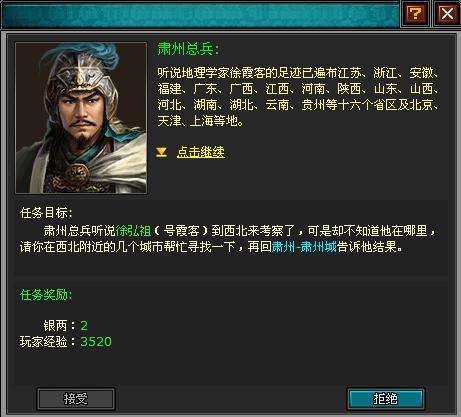Accept the quest with 接受 button
This screenshot has width=461, height=417.
point(76,399)
